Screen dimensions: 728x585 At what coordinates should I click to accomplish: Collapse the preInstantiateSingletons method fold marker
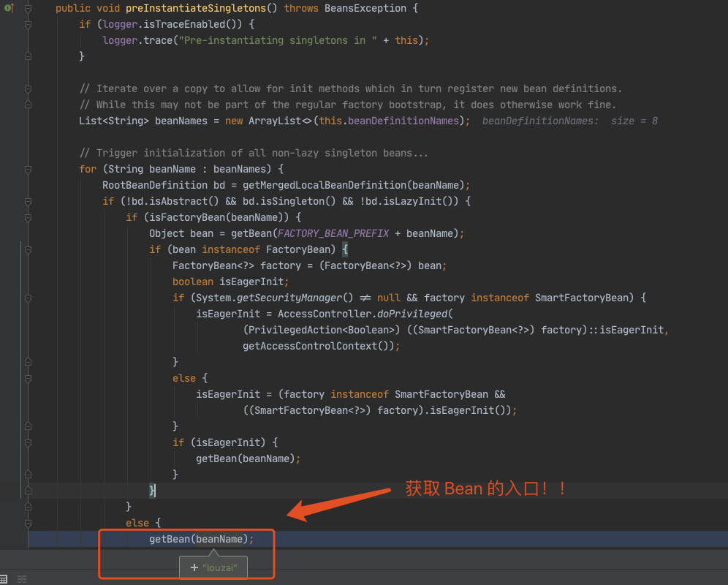click(28, 8)
